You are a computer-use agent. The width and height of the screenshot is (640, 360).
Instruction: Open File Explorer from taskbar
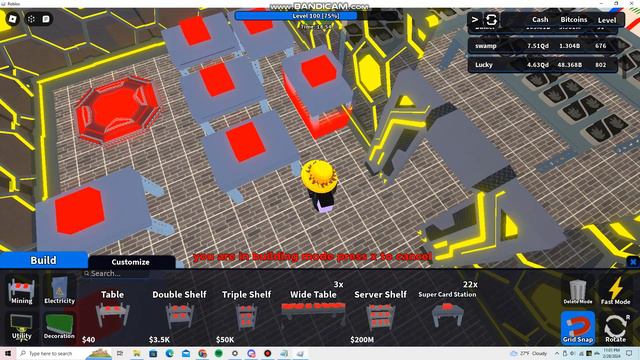(136, 353)
